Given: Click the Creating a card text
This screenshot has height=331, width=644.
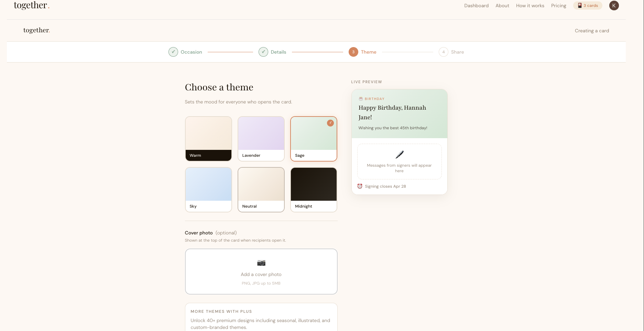Looking at the screenshot, I should pyautogui.click(x=592, y=31).
